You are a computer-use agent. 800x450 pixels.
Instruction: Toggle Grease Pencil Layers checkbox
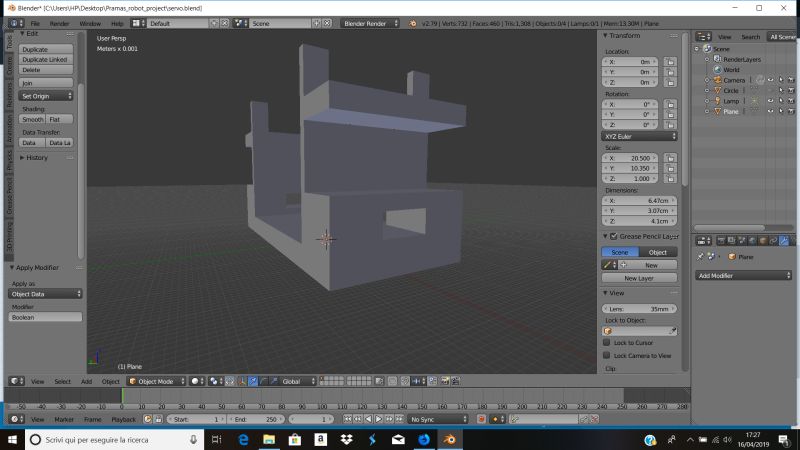coord(614,236)
